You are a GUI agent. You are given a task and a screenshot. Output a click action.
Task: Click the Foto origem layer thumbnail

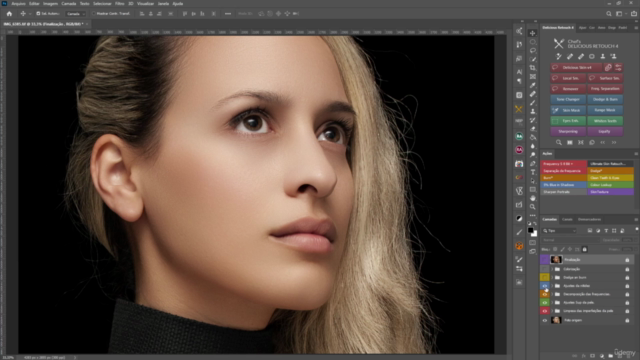point(556,320)
